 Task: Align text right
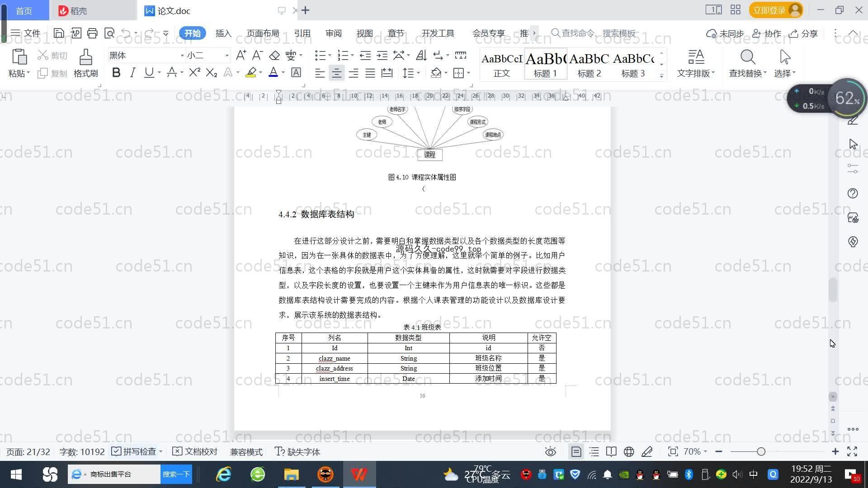[x=353, y=73]
